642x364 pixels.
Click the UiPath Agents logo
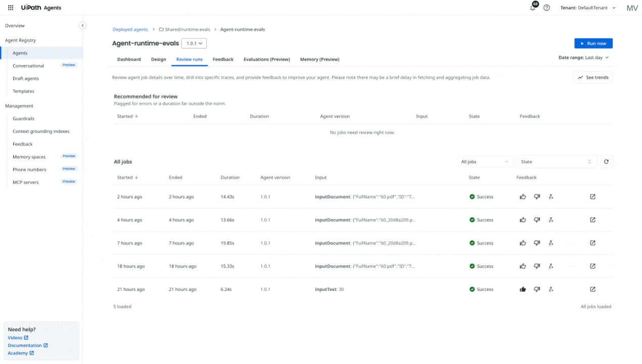coord(41,8)
